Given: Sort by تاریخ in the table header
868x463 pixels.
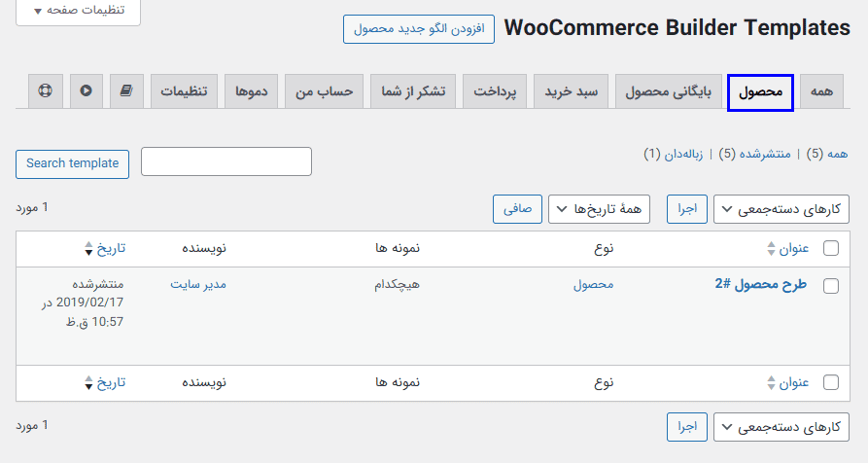Looking at the screenshot, I should 105,249.
